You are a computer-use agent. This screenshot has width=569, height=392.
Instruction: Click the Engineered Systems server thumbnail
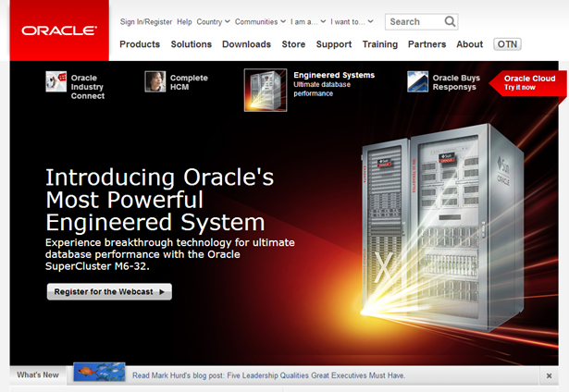point(266,90)
